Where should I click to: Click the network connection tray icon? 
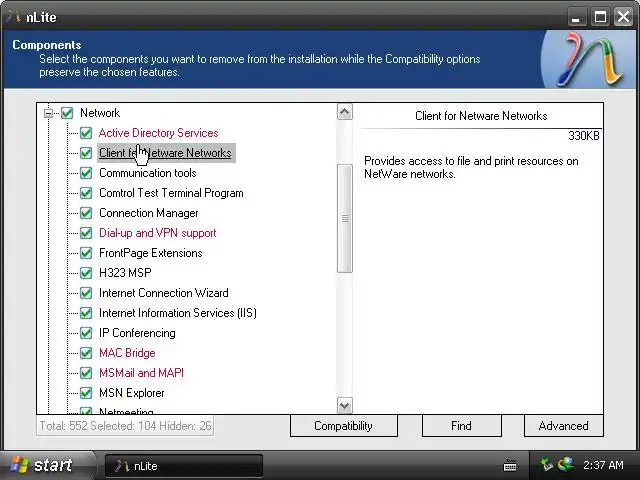(566, 464)
